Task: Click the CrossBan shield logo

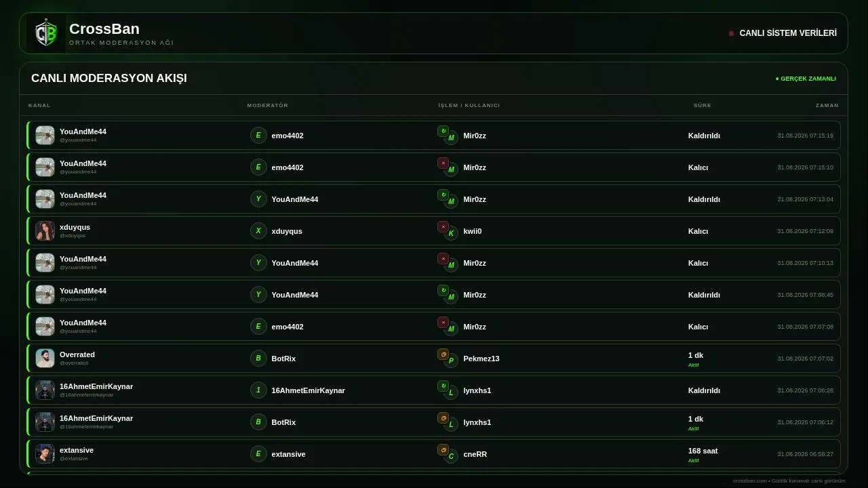Action: (45, 33)
